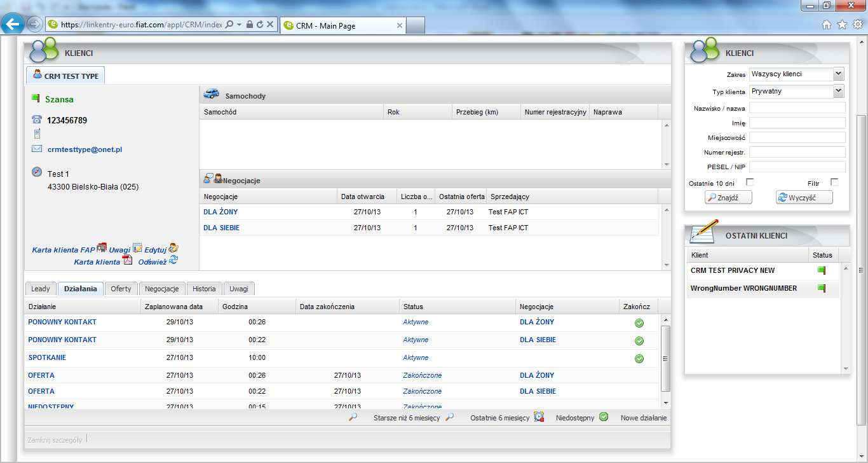
Task: Click the Karta klienta FAP card icon
Action: (x=102, y=248)
